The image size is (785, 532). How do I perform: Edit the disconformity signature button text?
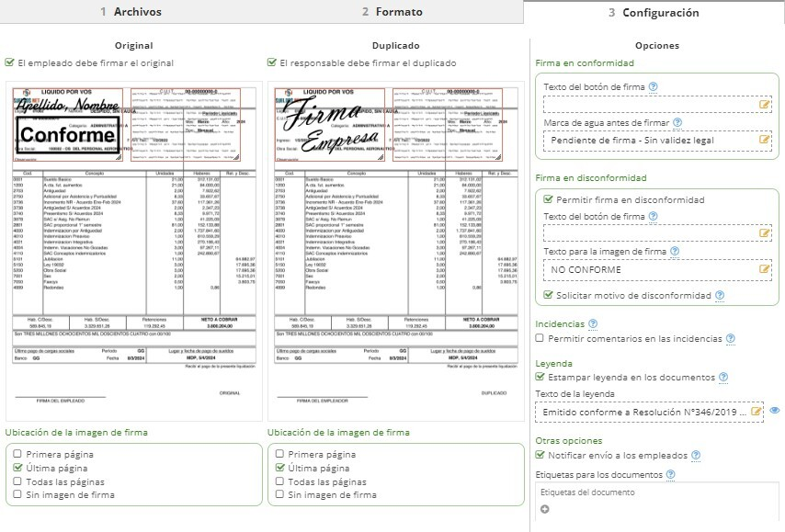coord(764,233)
